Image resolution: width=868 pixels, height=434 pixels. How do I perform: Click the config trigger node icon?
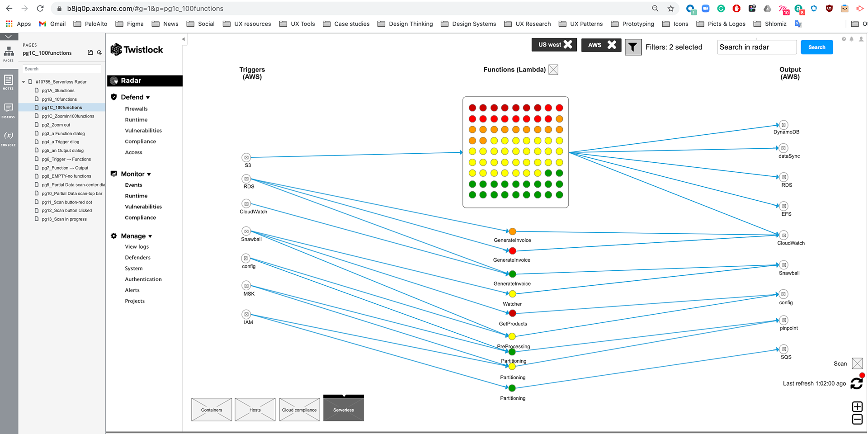click(x=245, y=259)
